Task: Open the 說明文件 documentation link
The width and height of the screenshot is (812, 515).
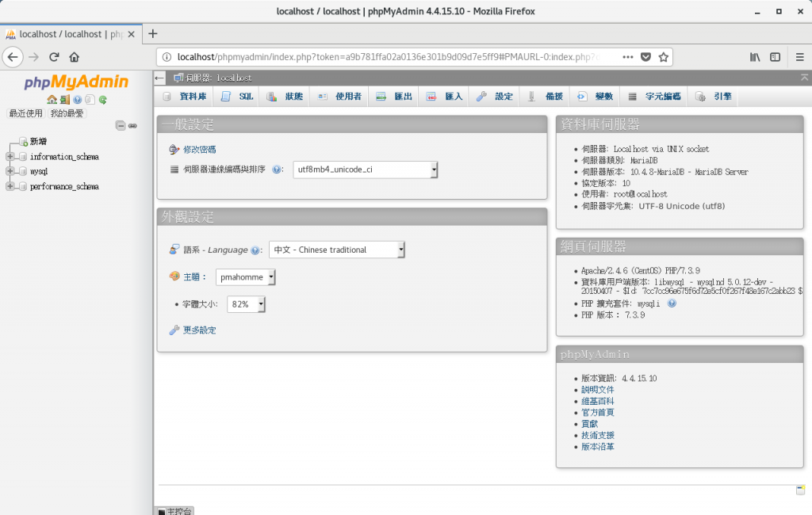Action: click(x=598, y=390)
